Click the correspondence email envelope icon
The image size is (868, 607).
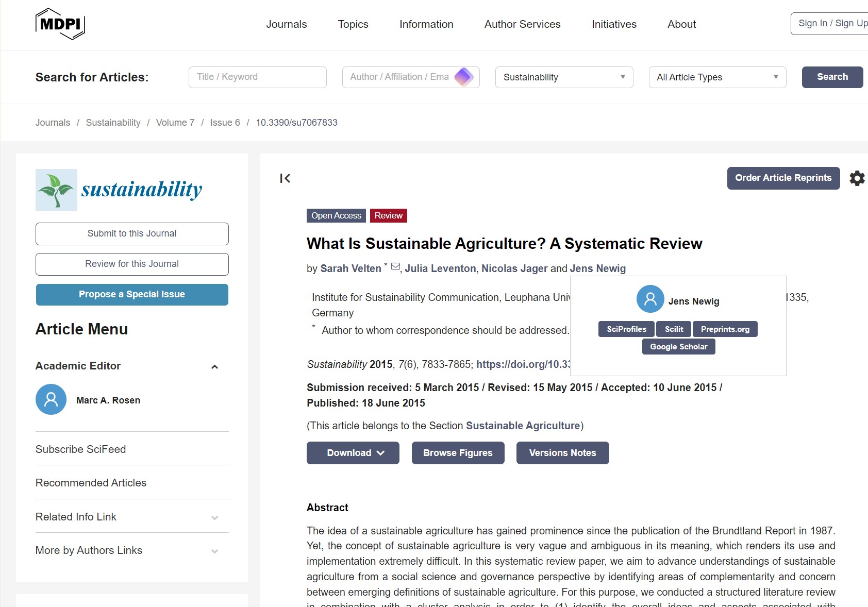point(395,265)
